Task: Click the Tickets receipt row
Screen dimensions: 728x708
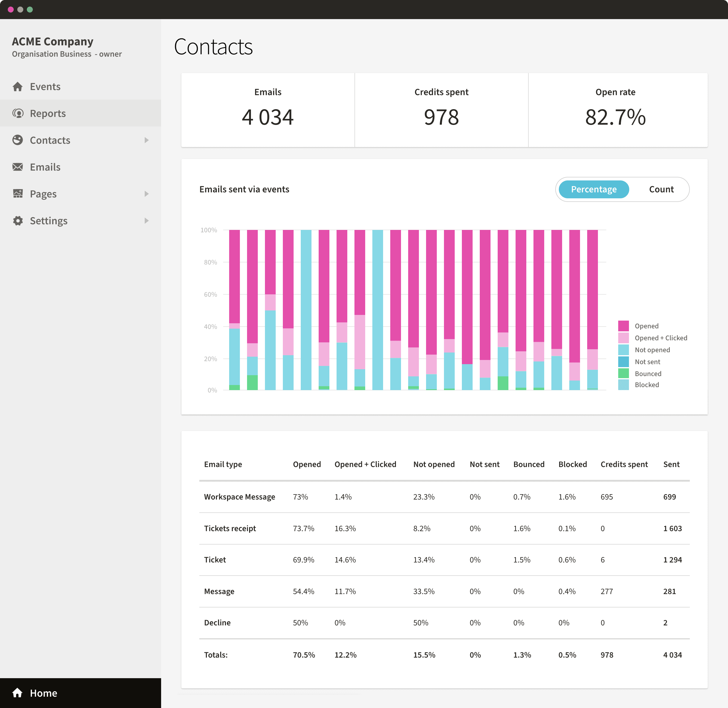Action: click(x=230, y=528)
